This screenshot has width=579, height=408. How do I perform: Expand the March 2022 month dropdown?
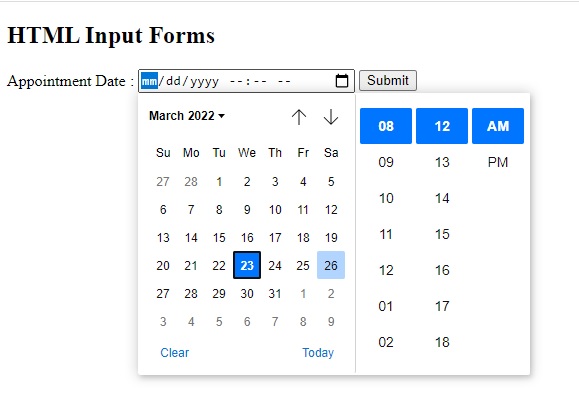[x=187, y=116]
